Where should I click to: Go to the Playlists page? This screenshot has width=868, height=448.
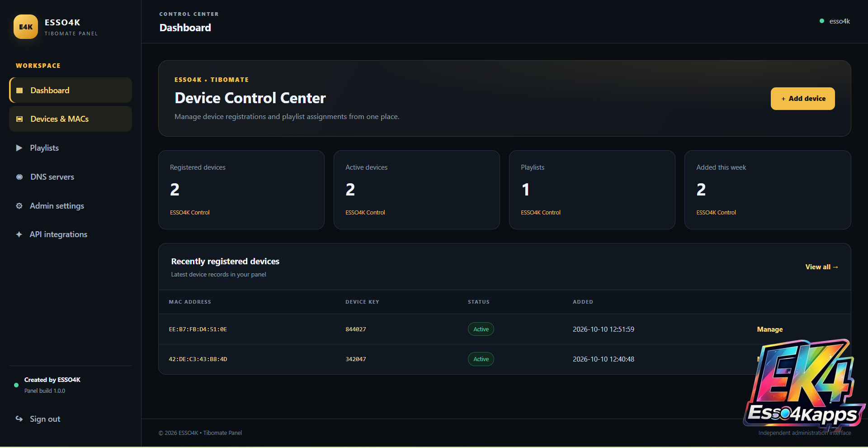[71, 148]
